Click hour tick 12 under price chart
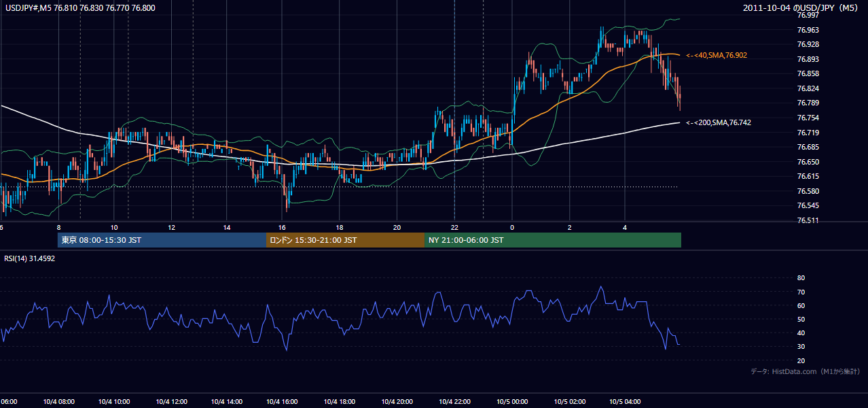This screenshot has width=868, height=408. coord(171,228)
